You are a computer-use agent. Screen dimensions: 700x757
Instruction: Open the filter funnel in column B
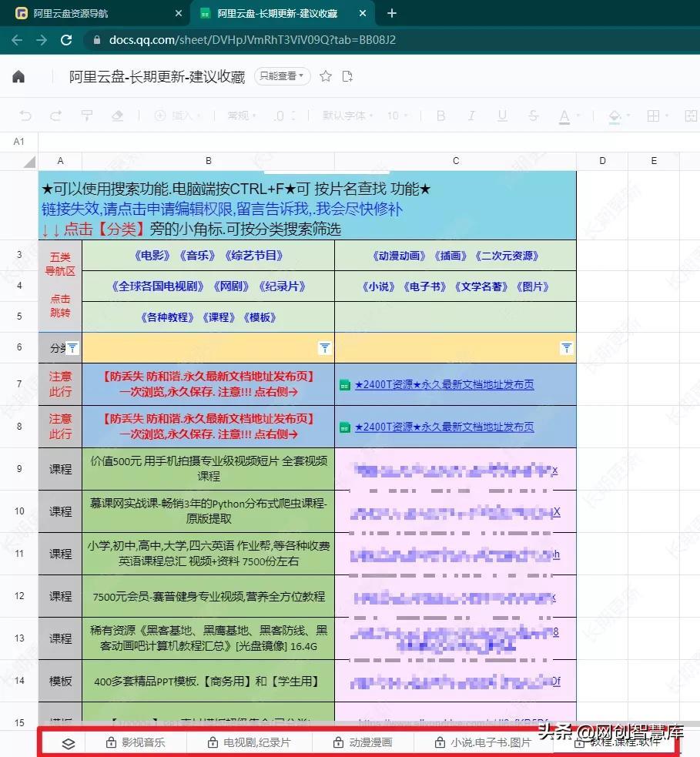click(324, 348)
